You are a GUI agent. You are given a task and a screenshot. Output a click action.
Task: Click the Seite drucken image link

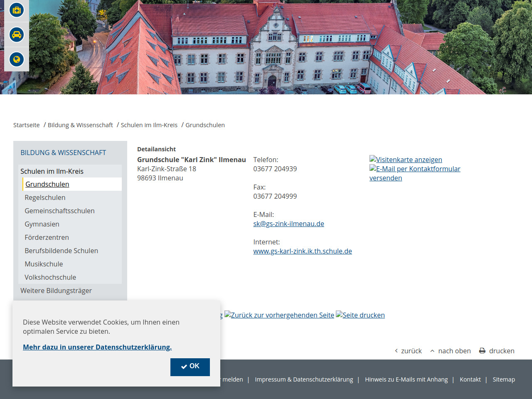(x=360, y=315)
